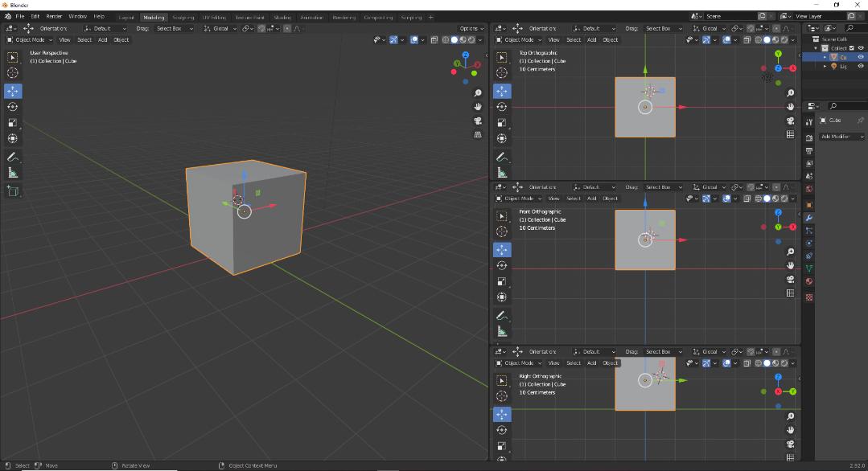This screenshot has width=868, height=471.
Task: Click the pan hand icon in User Perspective viewport
Action: (478, 107)
